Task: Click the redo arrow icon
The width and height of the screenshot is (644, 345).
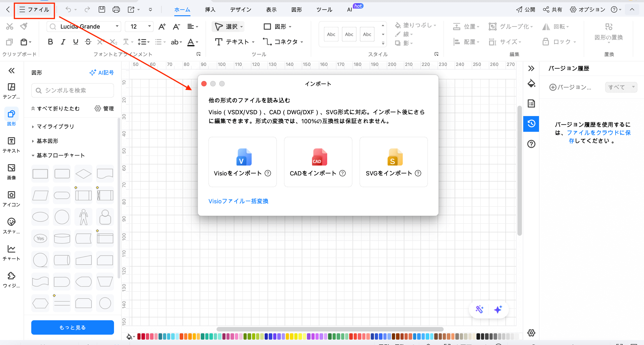Action: pyautogui.click(x=87, y=9)
